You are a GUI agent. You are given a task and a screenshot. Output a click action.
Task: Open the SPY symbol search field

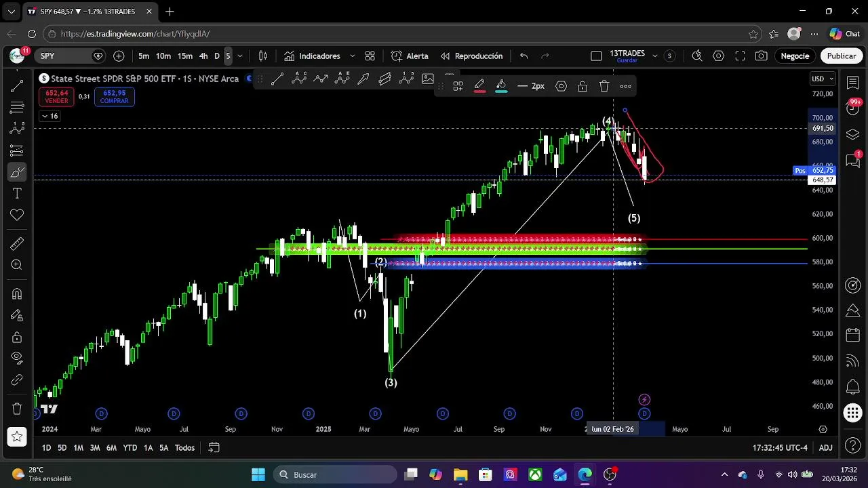coord(70,56)
